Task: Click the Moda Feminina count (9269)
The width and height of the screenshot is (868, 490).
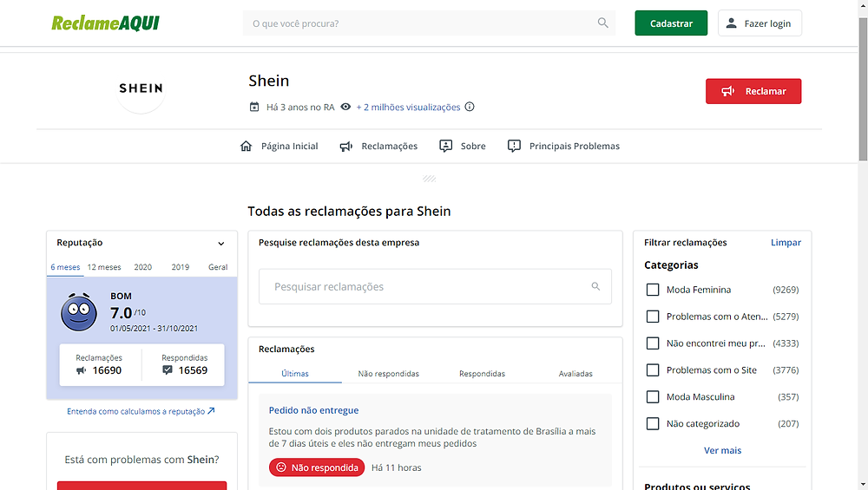Action: tap(786, 290)
